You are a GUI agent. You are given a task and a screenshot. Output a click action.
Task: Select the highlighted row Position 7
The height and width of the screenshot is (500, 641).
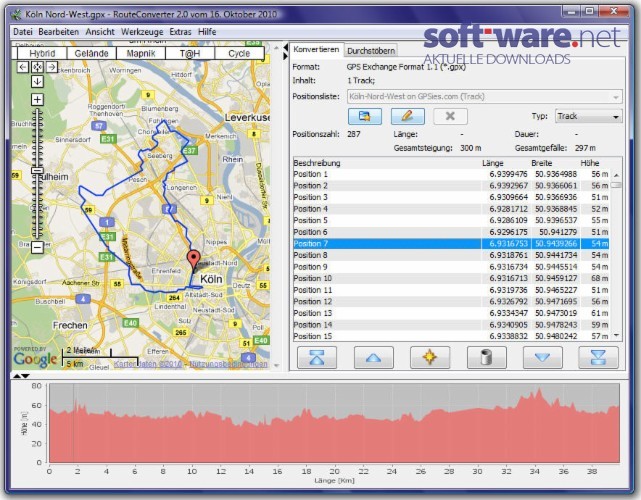coord(451,244)
